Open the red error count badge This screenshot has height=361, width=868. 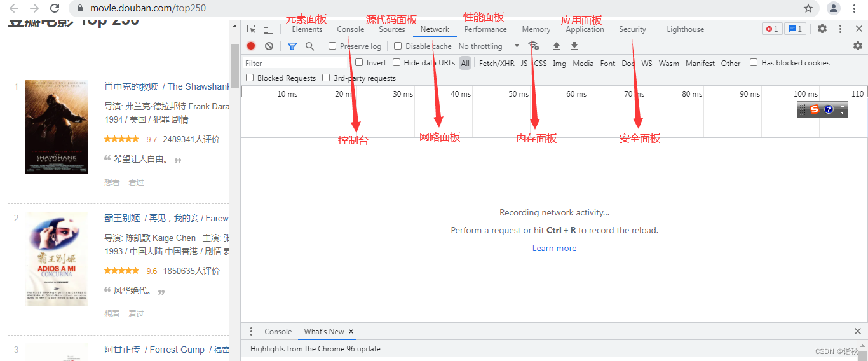772,29
